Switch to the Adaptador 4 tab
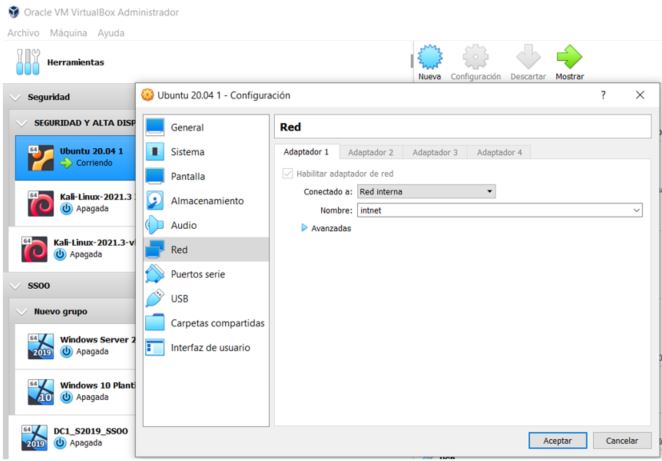662x461 pixels. click(499, 152)
